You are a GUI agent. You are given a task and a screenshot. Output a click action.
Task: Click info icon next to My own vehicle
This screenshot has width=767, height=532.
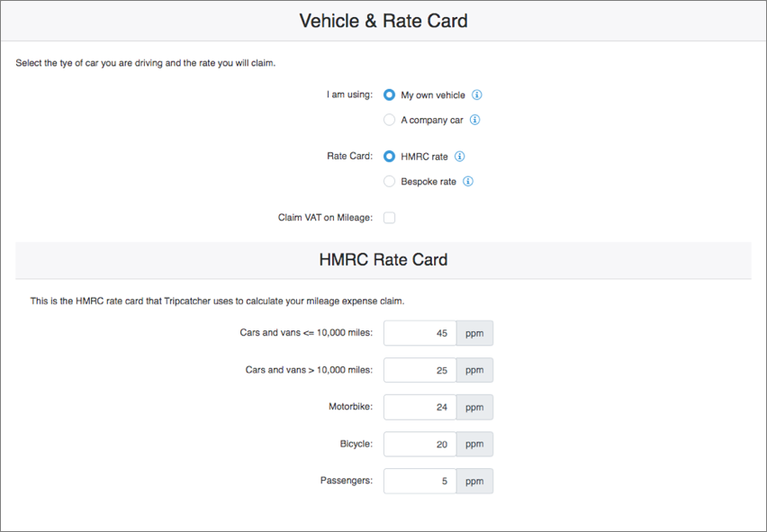click(x=477, y=95)
